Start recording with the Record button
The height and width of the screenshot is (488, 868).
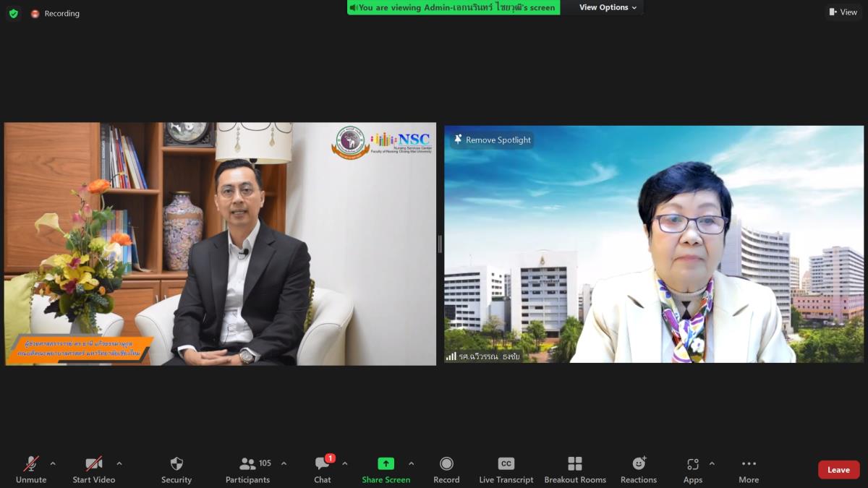click(446, 470)
